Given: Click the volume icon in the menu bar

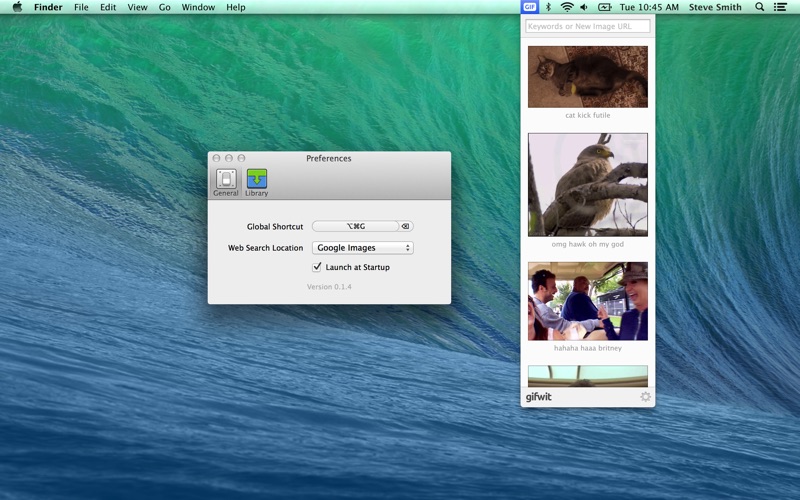Looking at the screenshot, I should click(585, 7).
